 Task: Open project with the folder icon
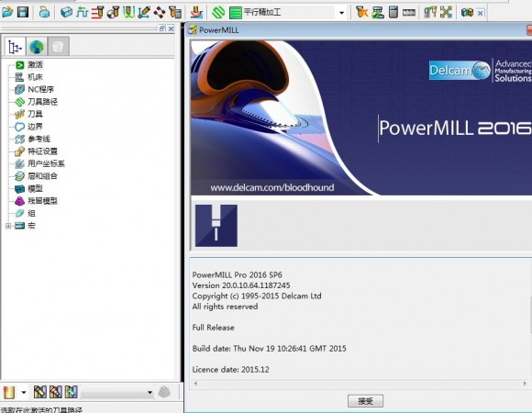pyautogui.click(x=7, y=13)
